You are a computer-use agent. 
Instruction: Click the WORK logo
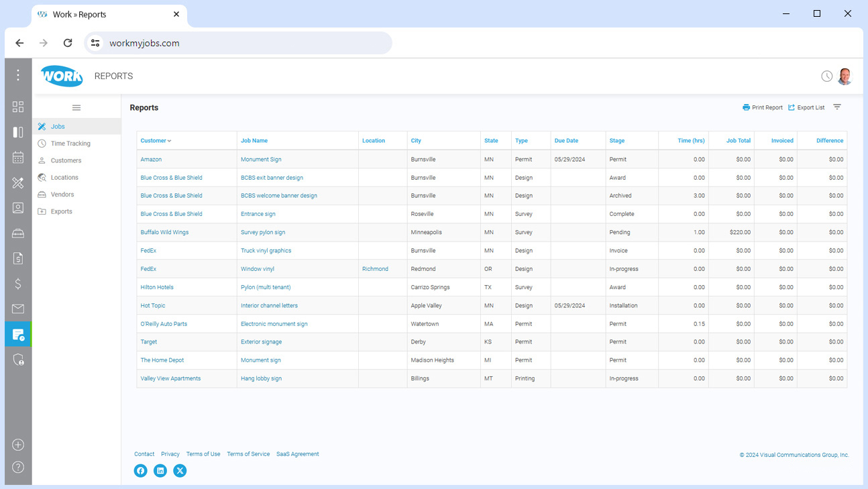62,76
